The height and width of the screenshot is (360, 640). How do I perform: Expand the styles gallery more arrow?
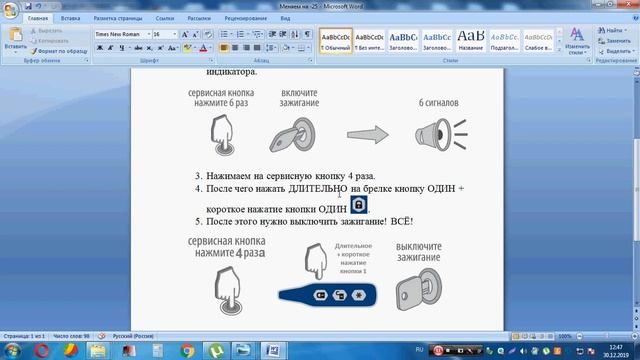(x=559, y=49)
